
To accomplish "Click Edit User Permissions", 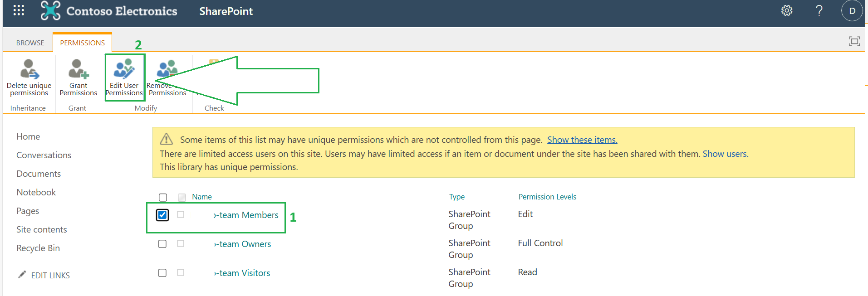I will (124, 78).
